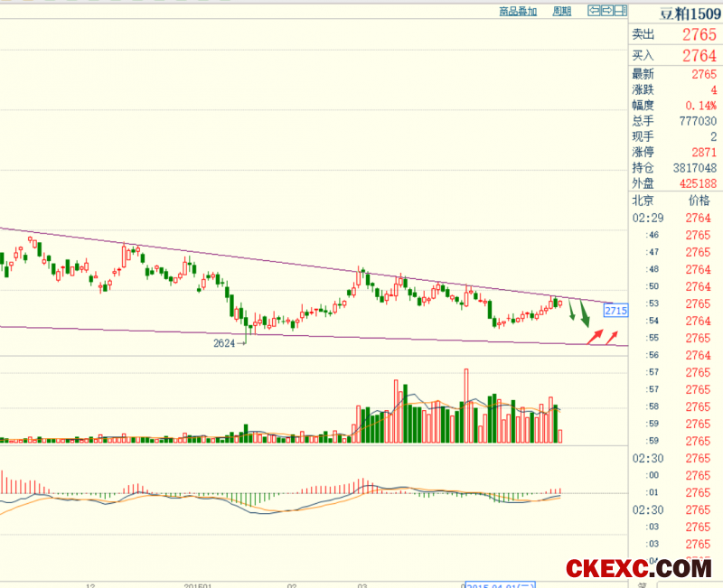Click the 北京 time column header
The image size is (723, 588).
(643, 201)
